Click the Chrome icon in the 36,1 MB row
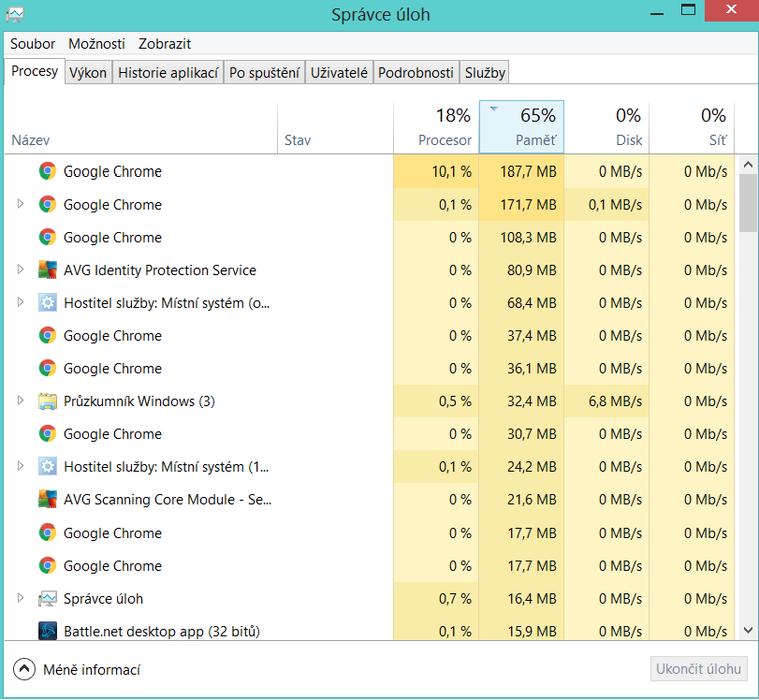This screenshot has width=759, height=700. tap(48, 369)
